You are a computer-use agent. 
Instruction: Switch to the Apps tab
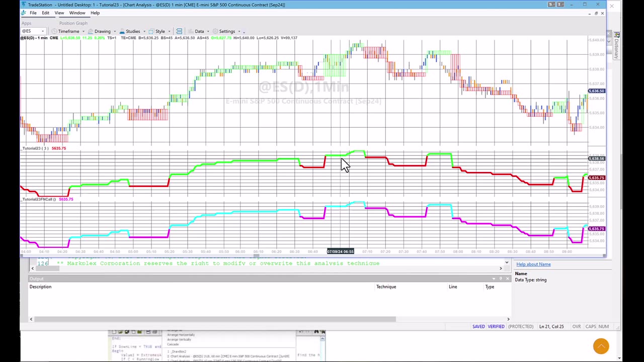[26, 23]
